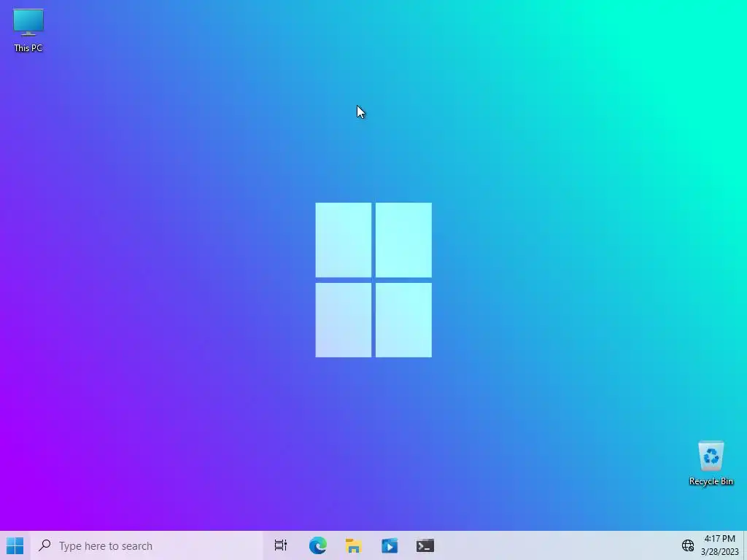Click the network globe tray icon

coord(687,545)
